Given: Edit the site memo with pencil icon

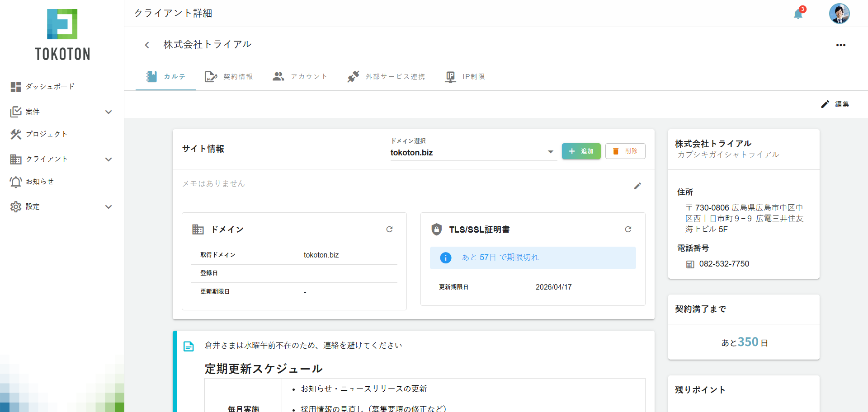Looking at the screenshot, I should click(637, 186).
